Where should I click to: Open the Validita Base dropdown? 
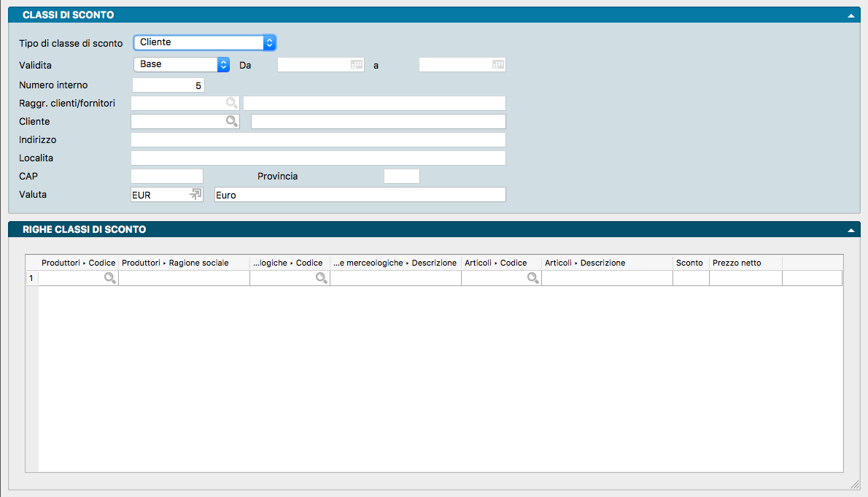182,64
